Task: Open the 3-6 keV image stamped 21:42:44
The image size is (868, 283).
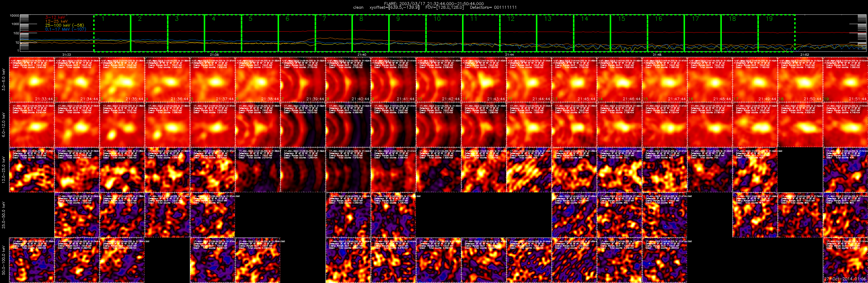Action: click(x=439, y=79)
